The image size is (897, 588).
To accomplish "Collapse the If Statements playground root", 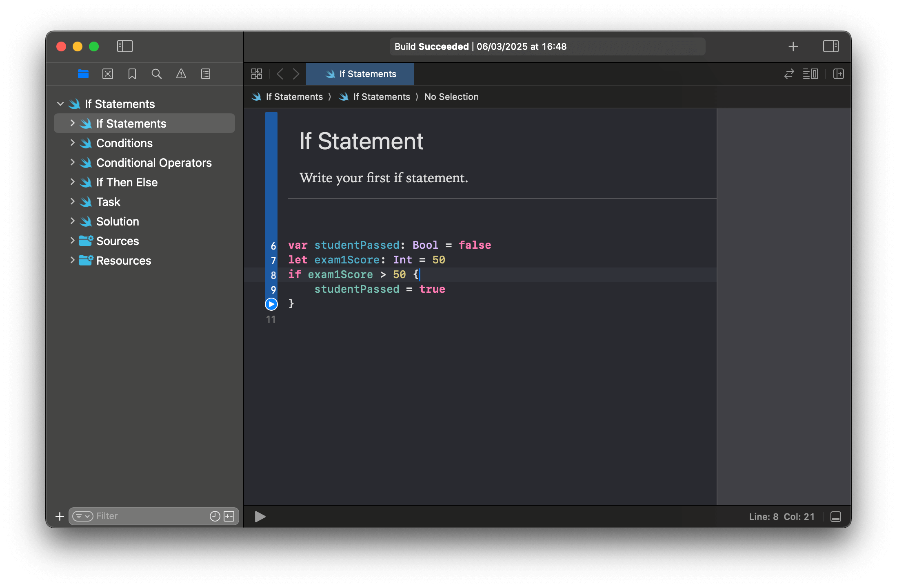I will (x=60, y=104).
